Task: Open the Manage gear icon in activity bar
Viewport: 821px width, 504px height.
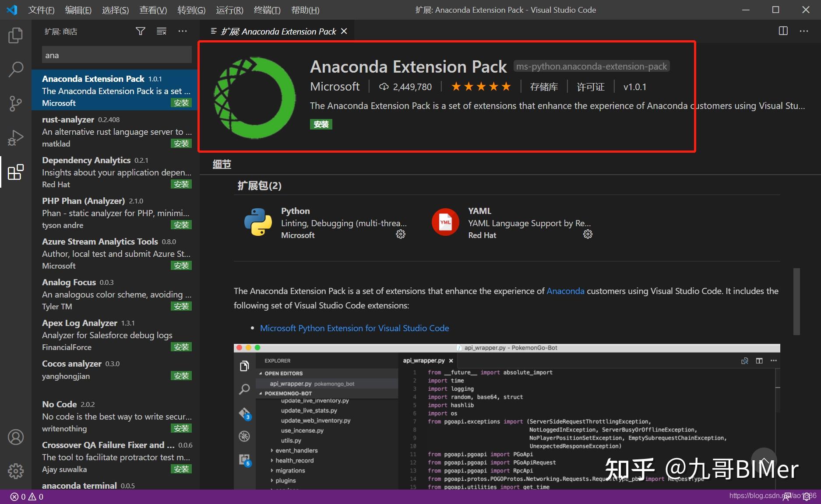Action: point(15,471)
